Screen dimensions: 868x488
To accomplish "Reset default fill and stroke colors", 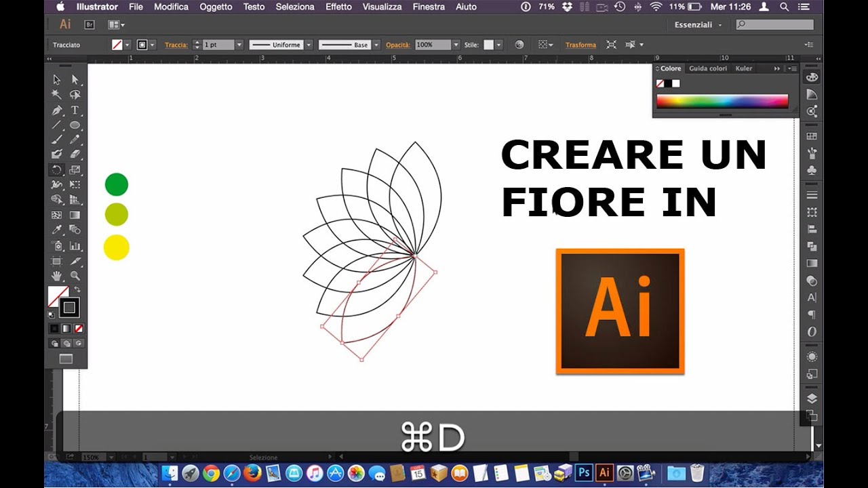I will (x=52, y=315).
